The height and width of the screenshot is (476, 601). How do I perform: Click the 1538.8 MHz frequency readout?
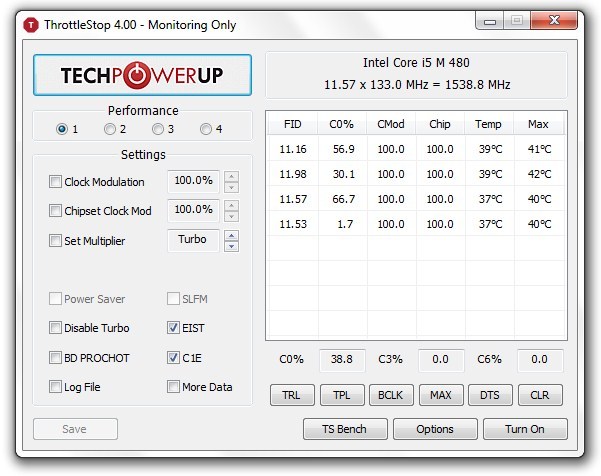478,84
